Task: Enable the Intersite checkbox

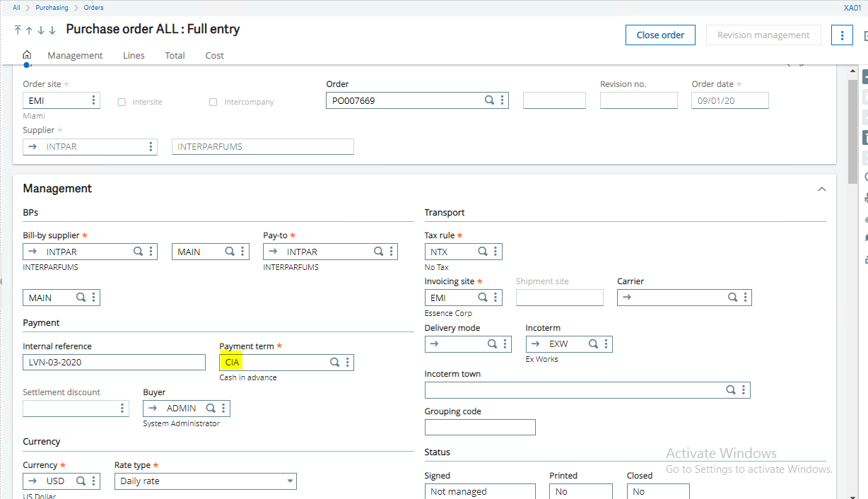Action: point(121,102)
